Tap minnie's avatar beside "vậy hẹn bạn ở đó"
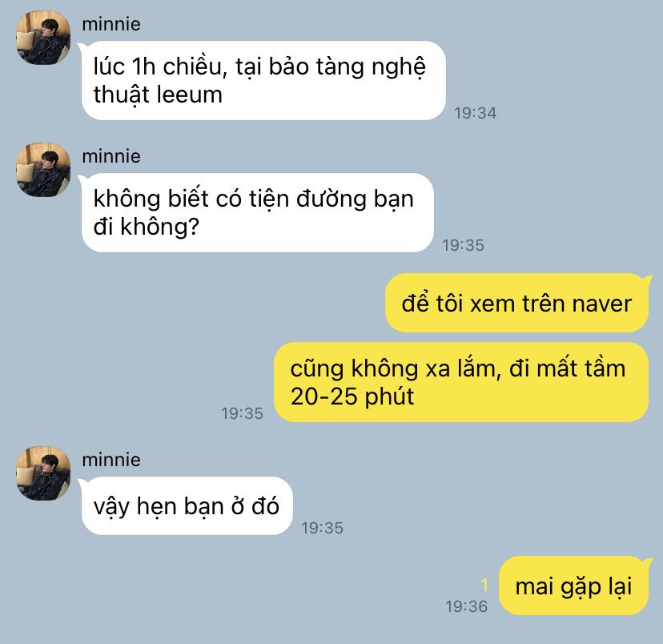This screenshot has width=663, height=644. click(x=43, y=473)
